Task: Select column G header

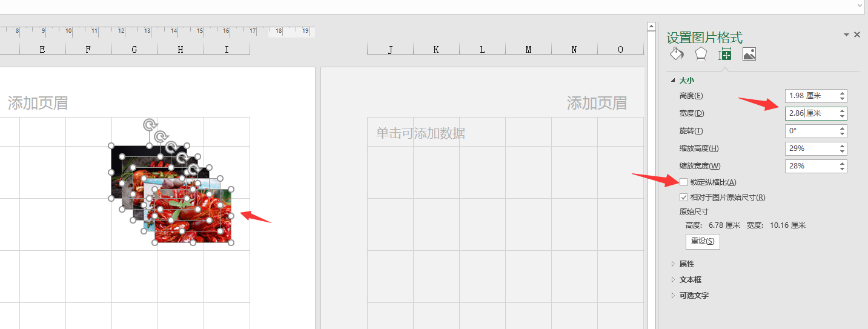Action: 134,49
